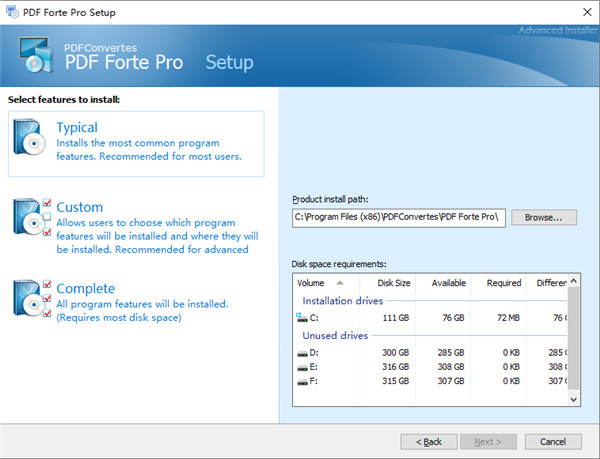The image size is (600, 459).
Task: Sort by the Required column header
Action: [x=499, y=283]
